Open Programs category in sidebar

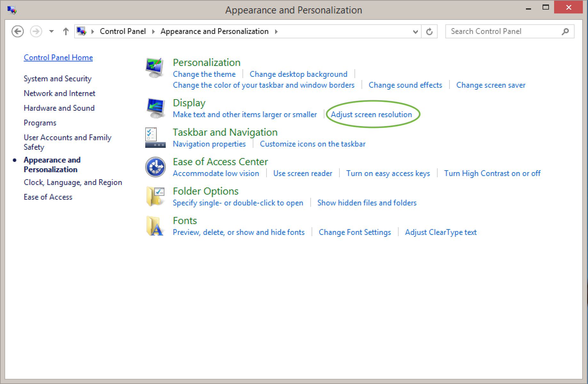click(40, 123)
